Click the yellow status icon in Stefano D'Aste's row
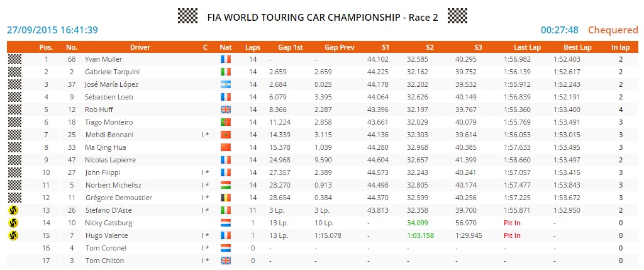The height and width of the screenshot is (270, 644). (14, 210)
